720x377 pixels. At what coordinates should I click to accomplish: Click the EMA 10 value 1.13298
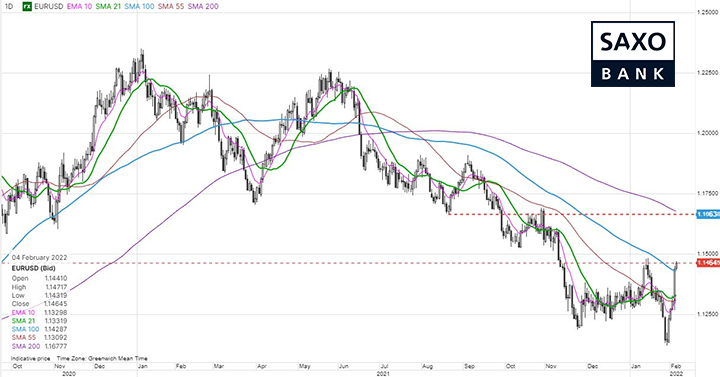tap(56, 312)
